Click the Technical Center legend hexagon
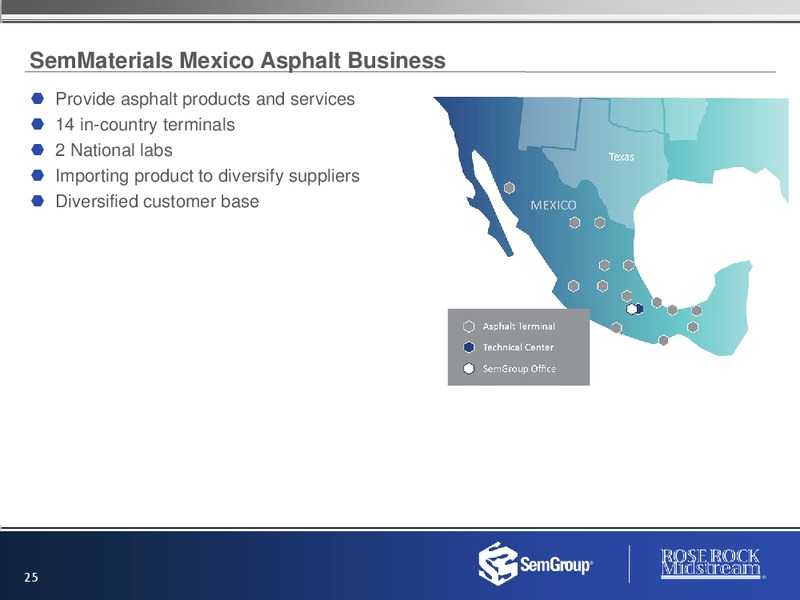Image resolution: width=800 pixels, height=600 pixels. pos(469,347)
